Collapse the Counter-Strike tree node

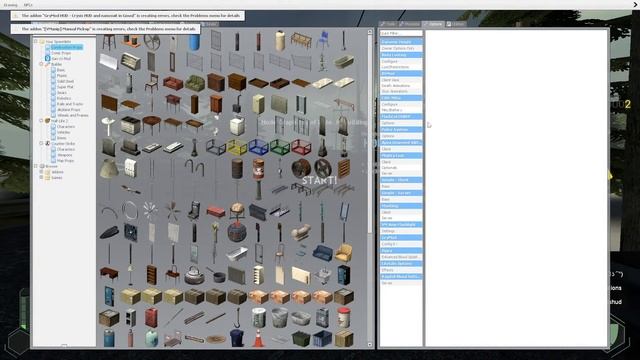tap(41, 143)
